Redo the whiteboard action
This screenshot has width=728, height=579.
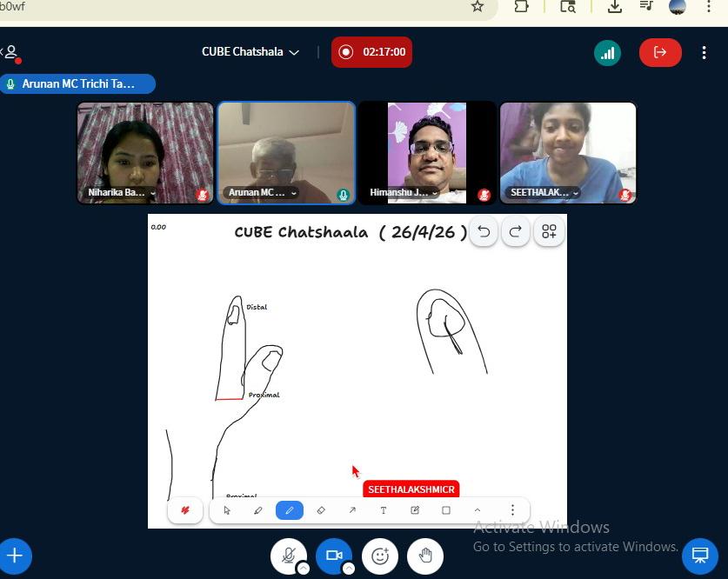point(515,231)
